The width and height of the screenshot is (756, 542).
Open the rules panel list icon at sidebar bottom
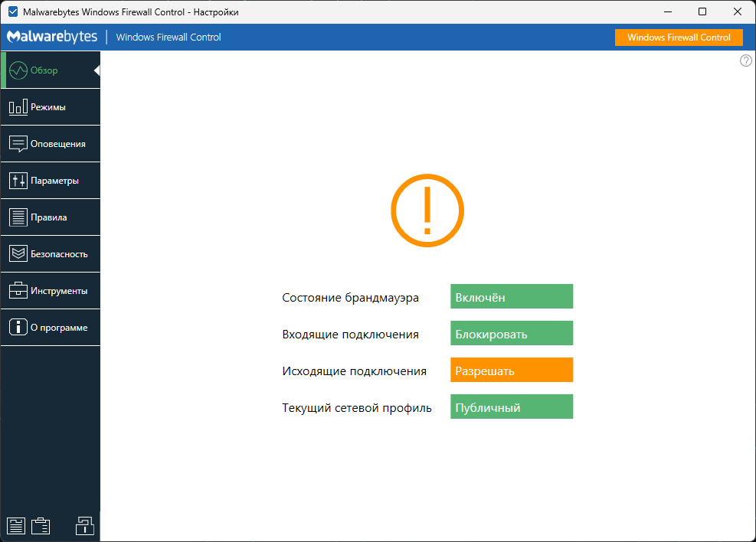16,526
